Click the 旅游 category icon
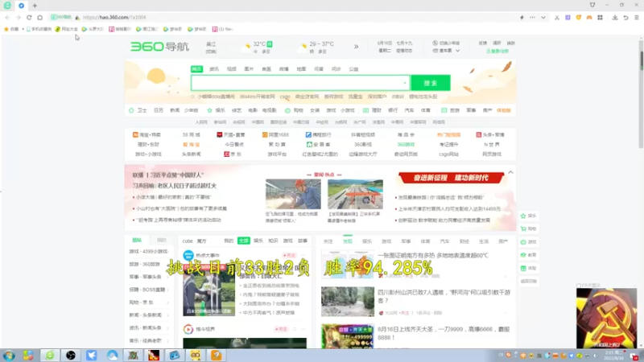 tap(444, 110)
